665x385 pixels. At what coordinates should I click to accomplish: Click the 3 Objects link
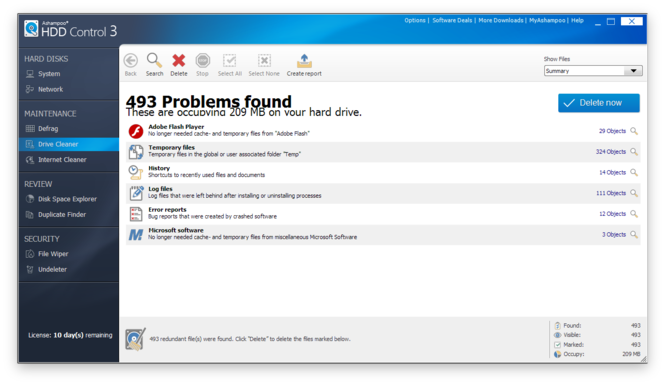(x=614, y=234)
